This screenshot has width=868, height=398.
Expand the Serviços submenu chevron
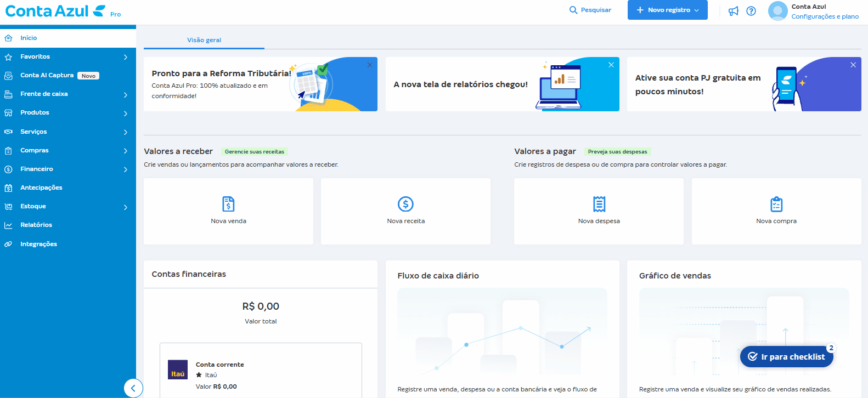coord(126,132)
